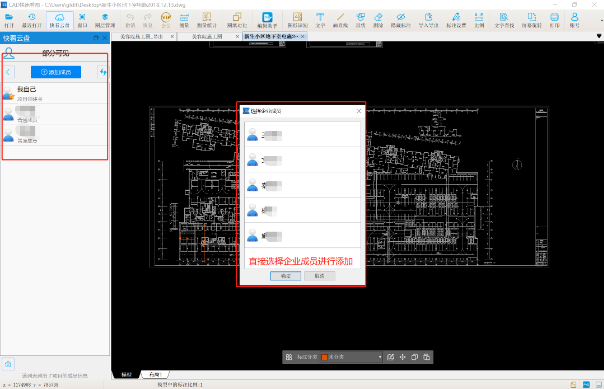This screenshot has width=604, height=389.
Task: Open the 账号 account icon
Action: [x=574, y=20]
